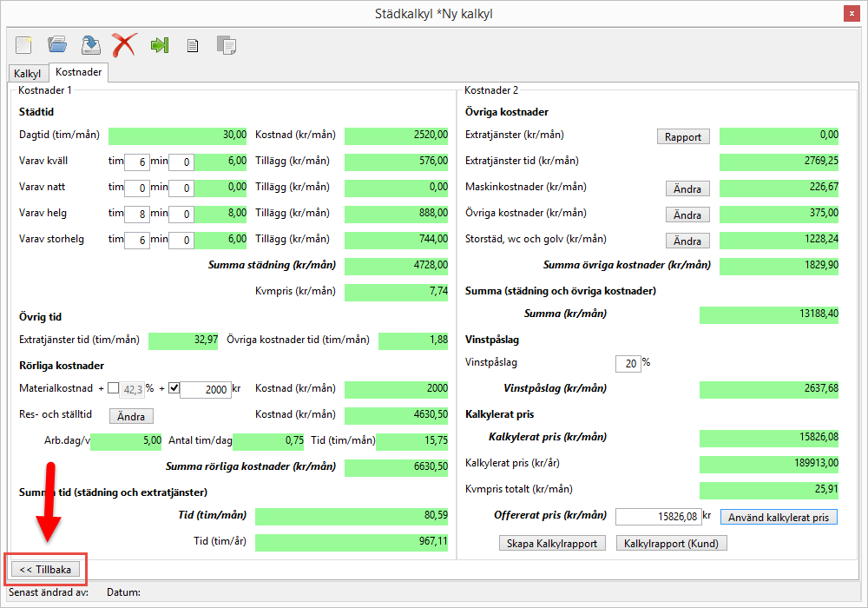The image size is (868, 608).
Task: Click the Vinstpåslag percent input field
Action: tap(628, 364)
